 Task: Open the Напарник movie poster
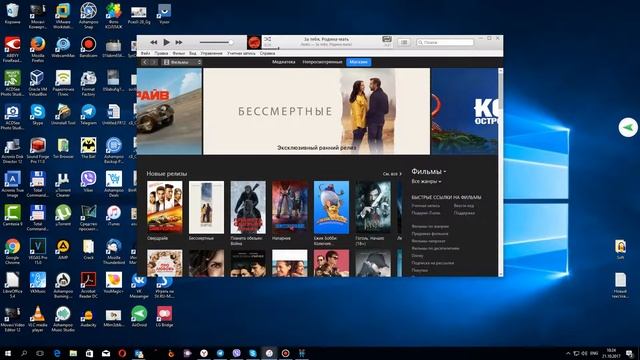(x=289, y=207)
